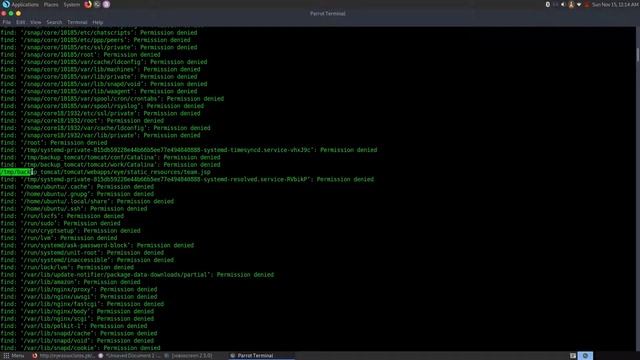640x360 pixels.
Task: Click the '/var/lib/snapd/cookie' line
Action: pyautogui.click(x=80, y=349)
